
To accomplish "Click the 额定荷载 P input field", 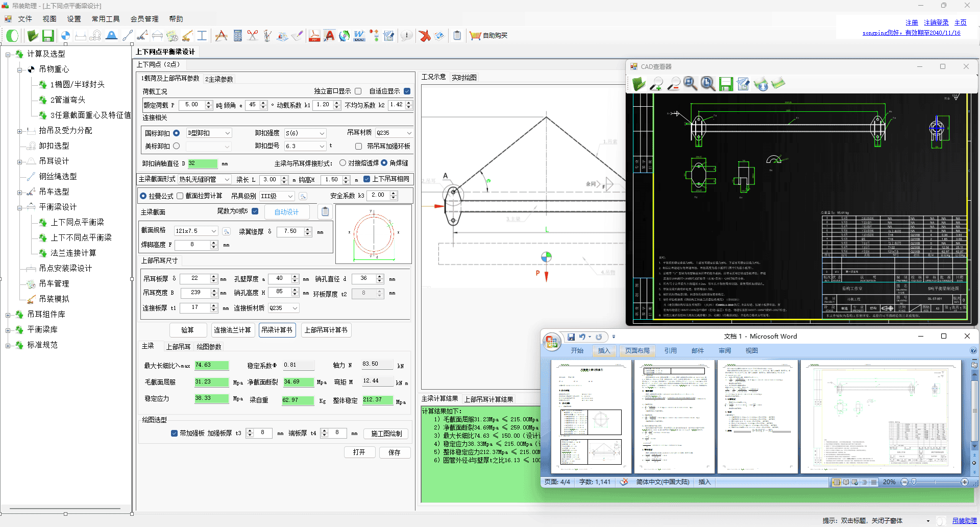I will [x=193, y=105].
